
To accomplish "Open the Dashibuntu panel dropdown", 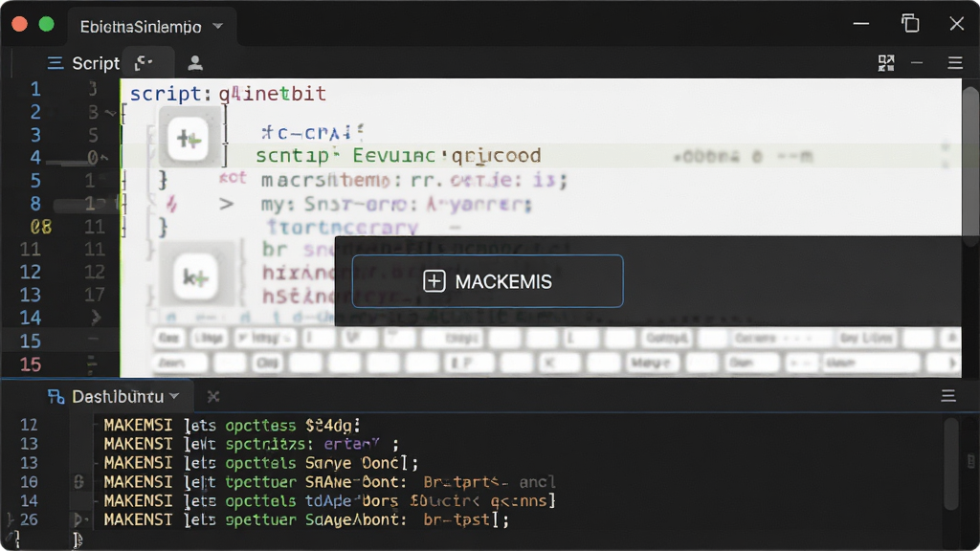I will [x=174, y=396].
